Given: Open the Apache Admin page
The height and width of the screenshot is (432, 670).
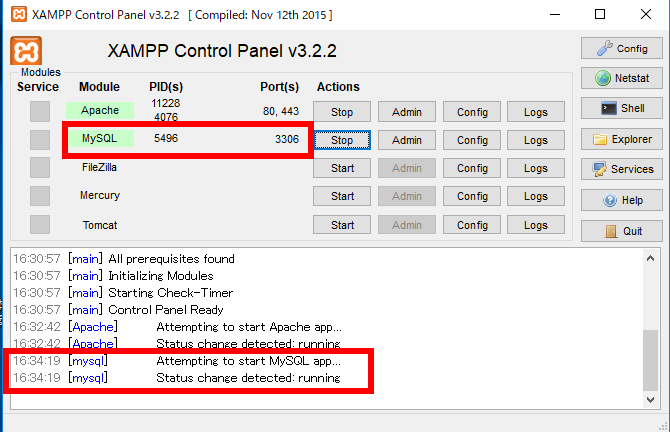Looking at the screenshot, I should (x=407, y=112).
